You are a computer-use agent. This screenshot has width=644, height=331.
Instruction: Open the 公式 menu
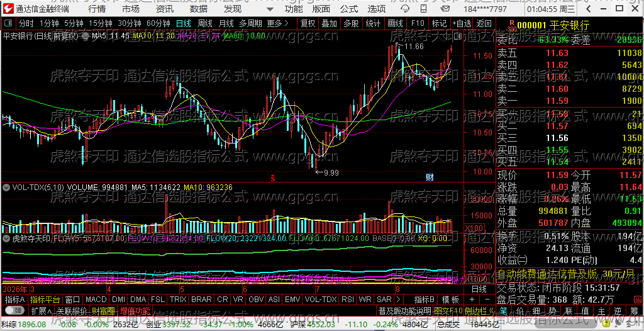(349, 9)
